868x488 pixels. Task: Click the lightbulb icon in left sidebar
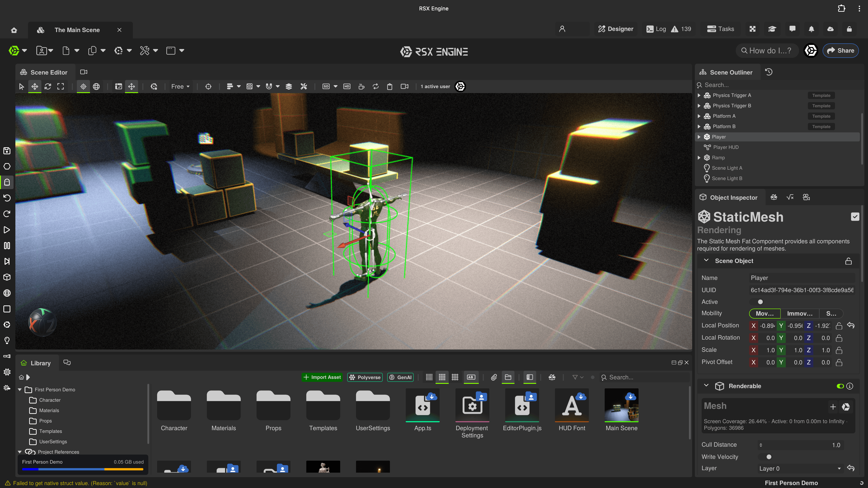pyautogui.click(x=7, y=340)
